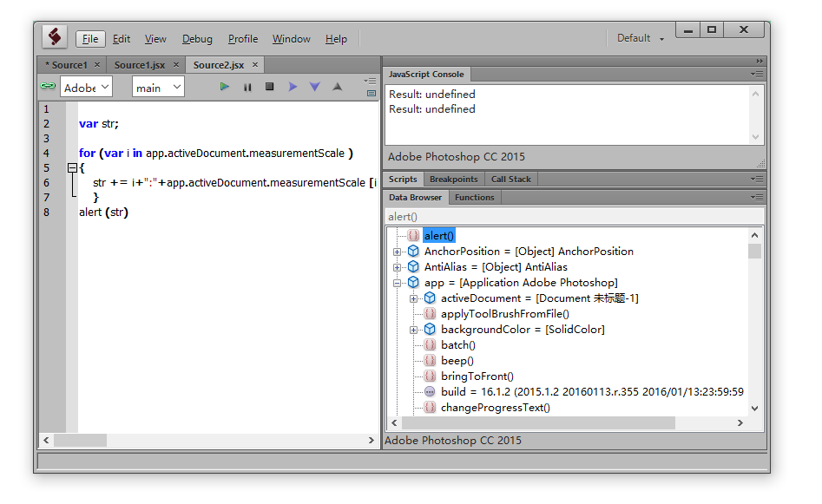This screenshot has width=822, height=504.
Task: Open the Edit menu
Action: click(122, 39)
